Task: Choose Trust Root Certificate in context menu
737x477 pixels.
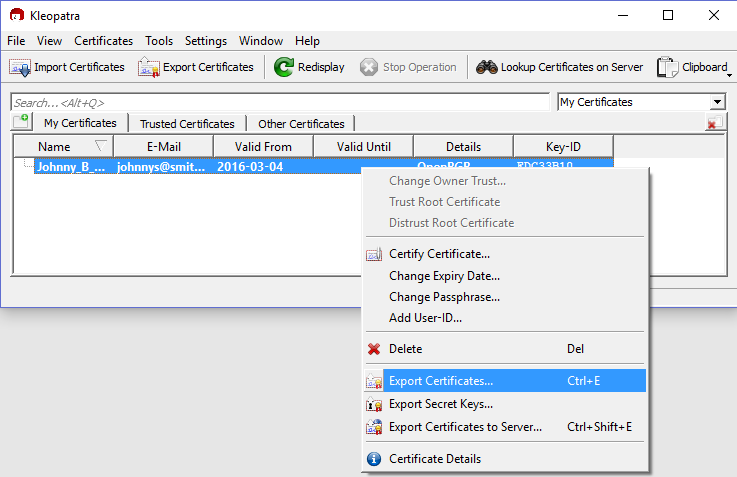Action: (505, 202)
